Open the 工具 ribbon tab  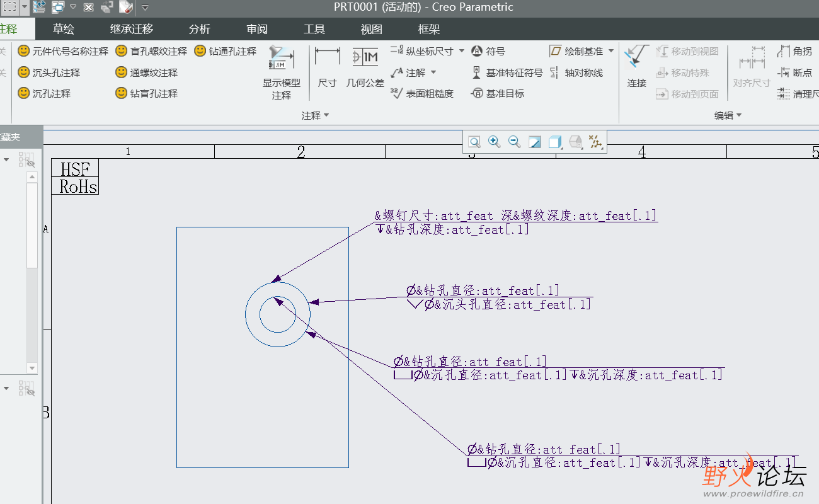tap(314, 29)
